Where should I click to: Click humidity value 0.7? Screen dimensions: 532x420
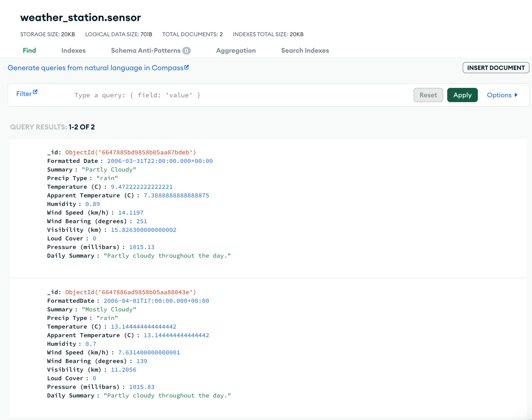pos(91,344)
